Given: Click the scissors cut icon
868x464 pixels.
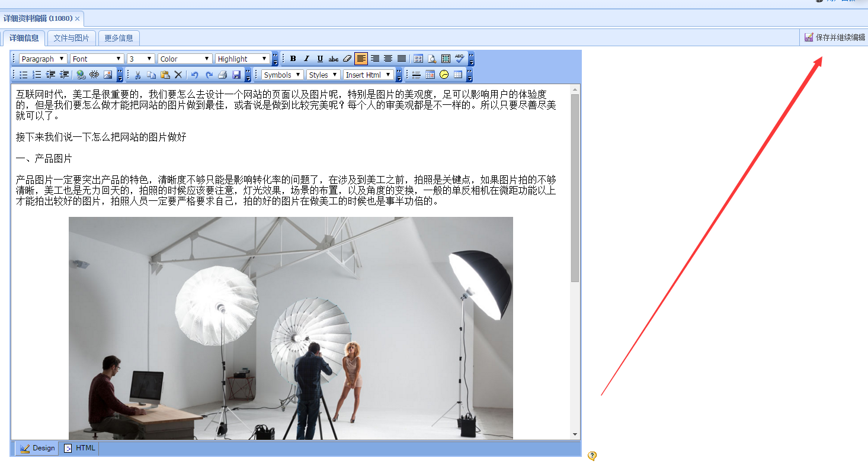Looking at the screenshot, I should 137,75.
